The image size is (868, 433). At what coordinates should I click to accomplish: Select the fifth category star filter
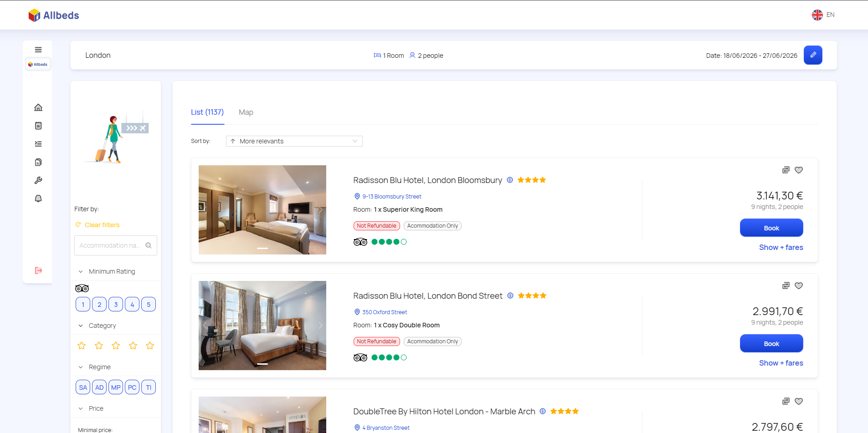pos(149,346)
